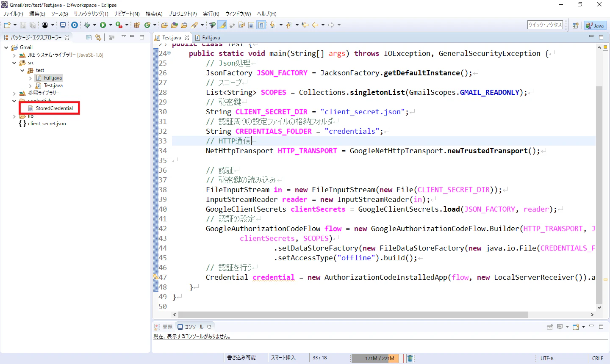This screenshot has width=610, height=364.
Task: Click the Open Perspective icon
Action: (575, 25)
